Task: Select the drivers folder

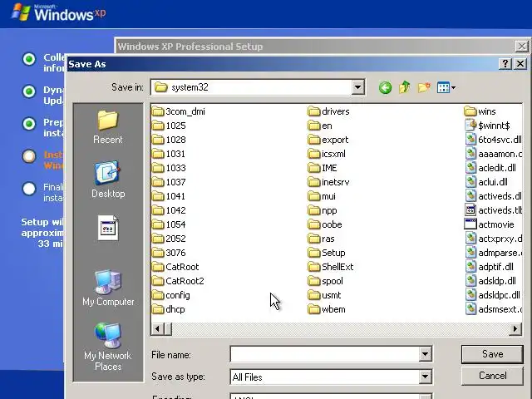Action: tap(329, 111)
